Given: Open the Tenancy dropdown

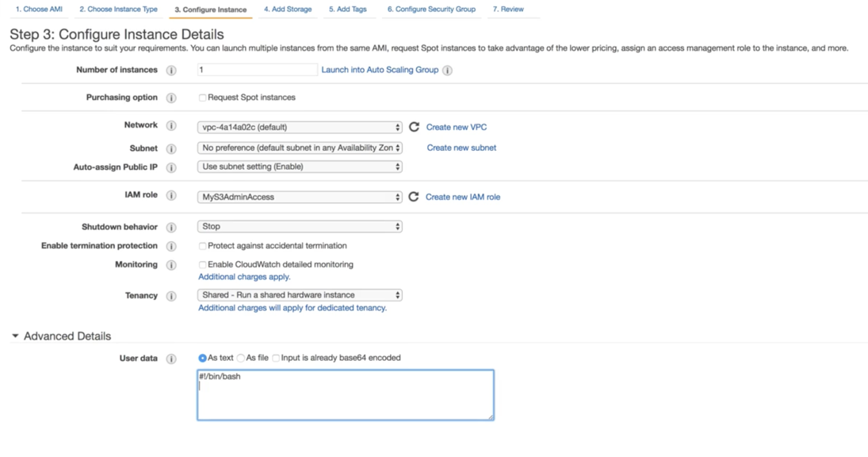Looking at the screenshot, I should 300,294.
